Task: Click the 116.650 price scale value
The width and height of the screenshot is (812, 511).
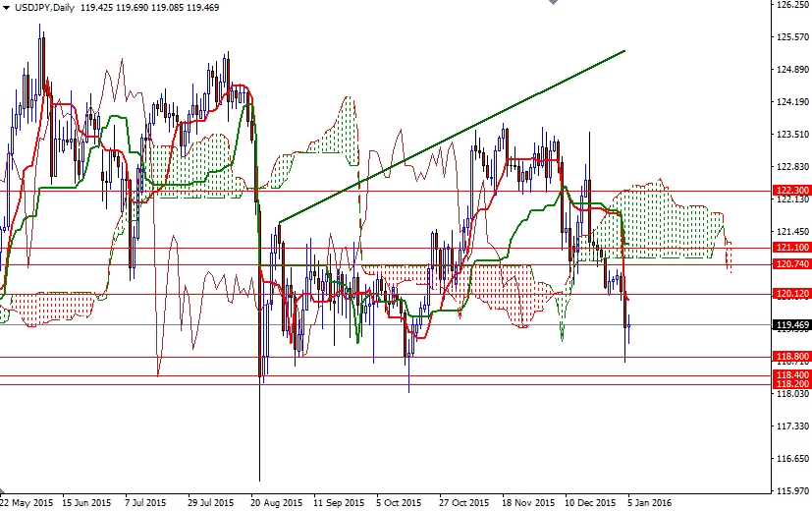Action: click(x=792, y=459)
